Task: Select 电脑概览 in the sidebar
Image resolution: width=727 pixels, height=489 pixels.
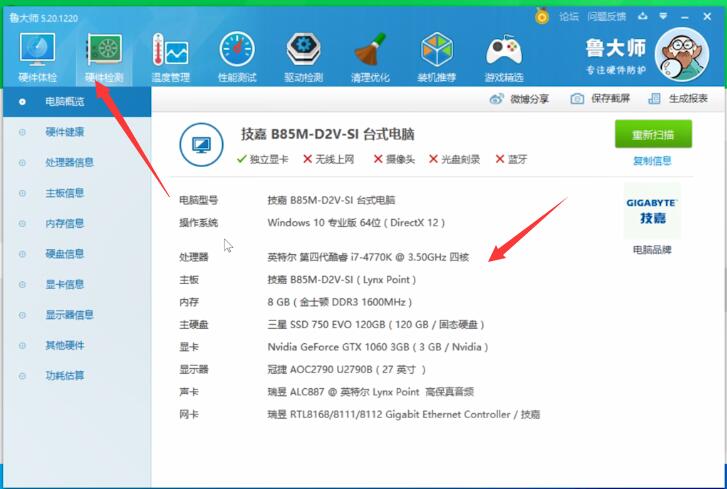Action: (77, 102)
